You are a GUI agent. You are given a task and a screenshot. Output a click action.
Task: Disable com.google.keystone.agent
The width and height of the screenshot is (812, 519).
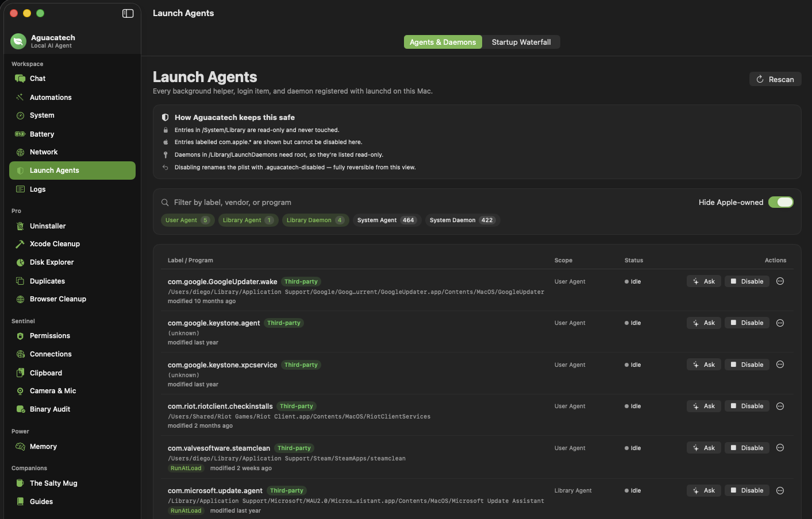(747, 323)
